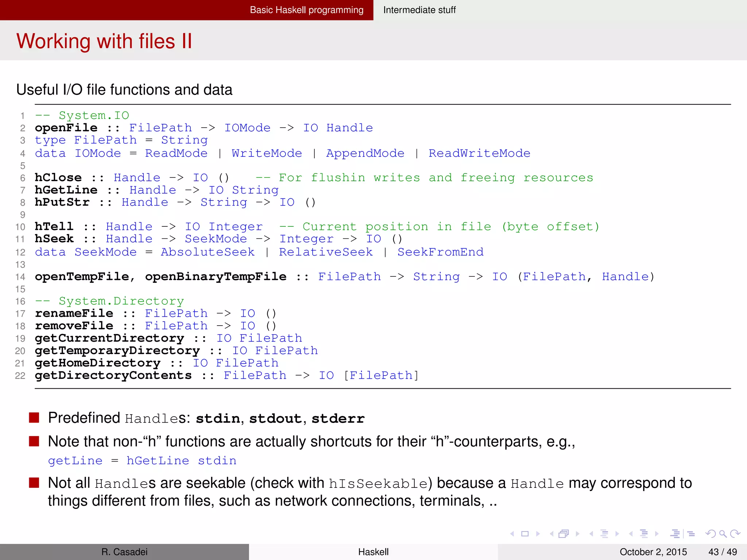This screenshot has height=560, width=747.
Task: Go to previous subsection arrow
Action: [591, 534]
